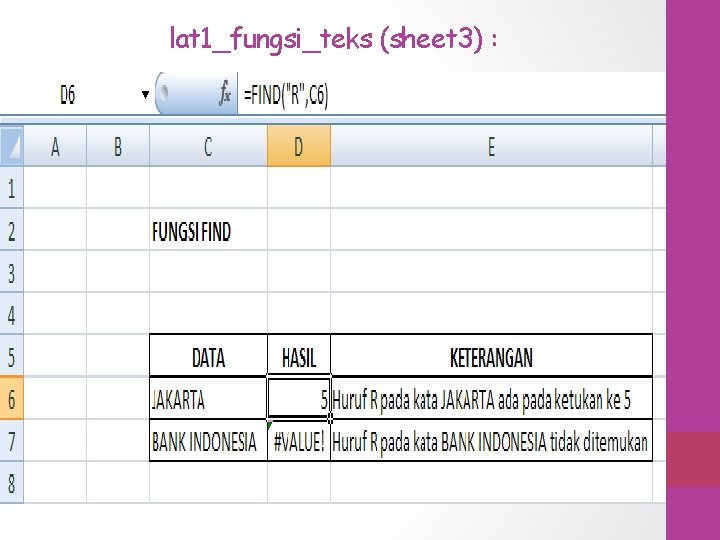Image resolution: width=720 pixels, height=540 pixels.
Task: Select row 5 header
Action: click(11, 356)
